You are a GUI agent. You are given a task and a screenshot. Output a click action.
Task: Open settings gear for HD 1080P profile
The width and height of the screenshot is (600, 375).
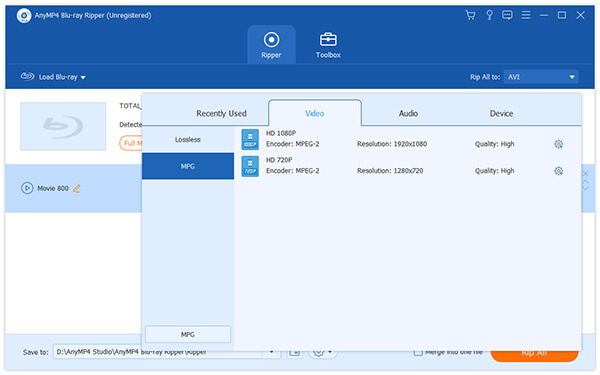click(559, 144)
